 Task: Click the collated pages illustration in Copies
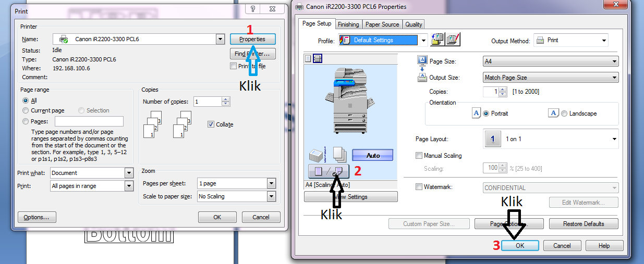[x=181, y=124]
